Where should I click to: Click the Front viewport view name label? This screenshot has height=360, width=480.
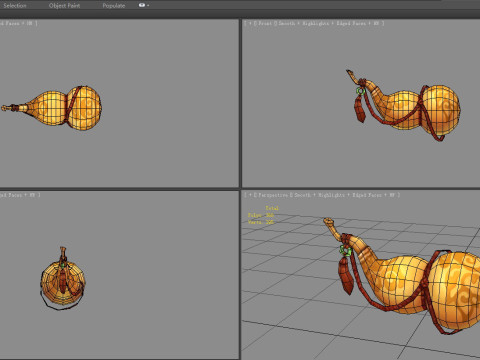click(x=265, y=23)
